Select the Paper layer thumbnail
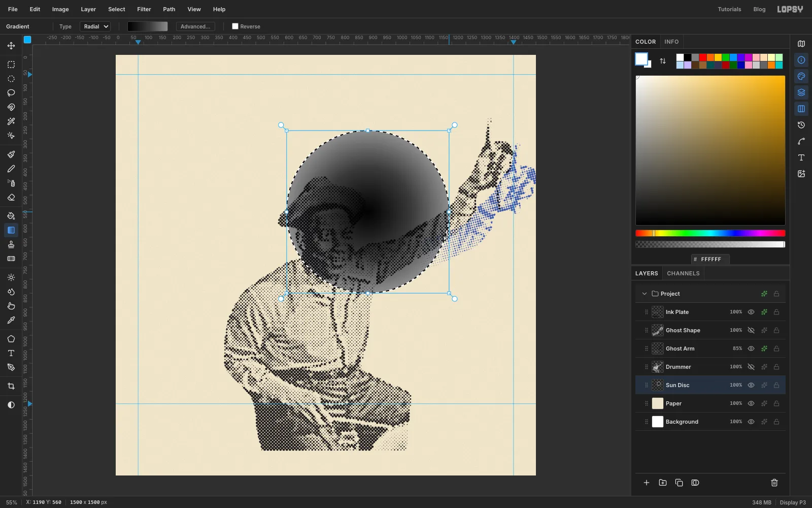The height and width of the screenshot is (508, 812). point(658,403)
